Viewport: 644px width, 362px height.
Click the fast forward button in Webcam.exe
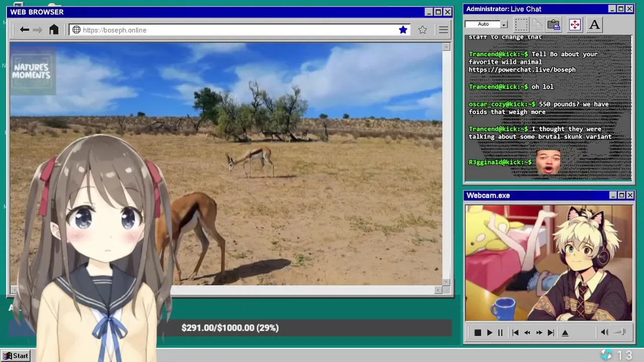point(539,332)
